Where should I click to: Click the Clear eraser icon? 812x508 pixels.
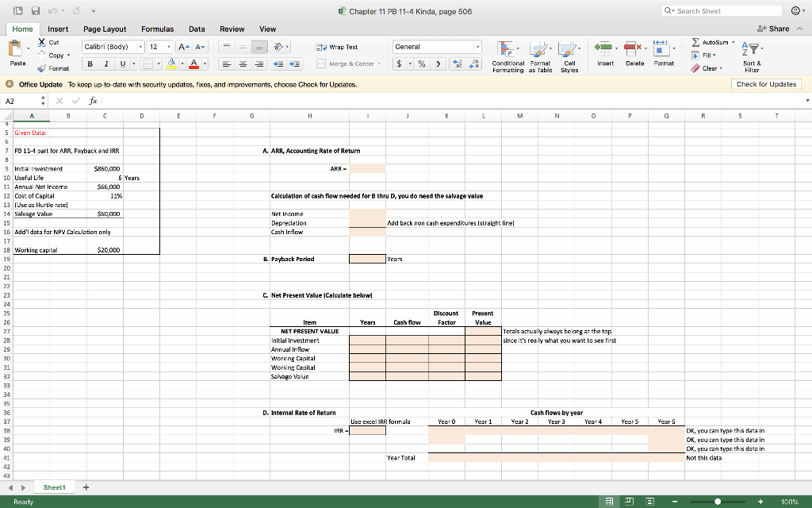pos(695,68)
